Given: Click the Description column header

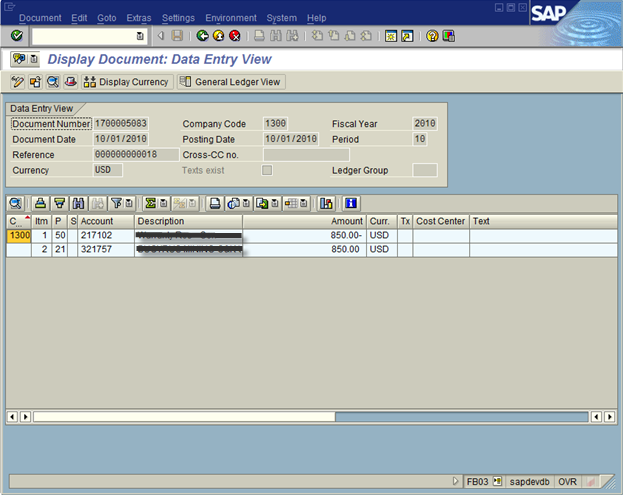Looking at the screenshot, I should pos(188,221).
